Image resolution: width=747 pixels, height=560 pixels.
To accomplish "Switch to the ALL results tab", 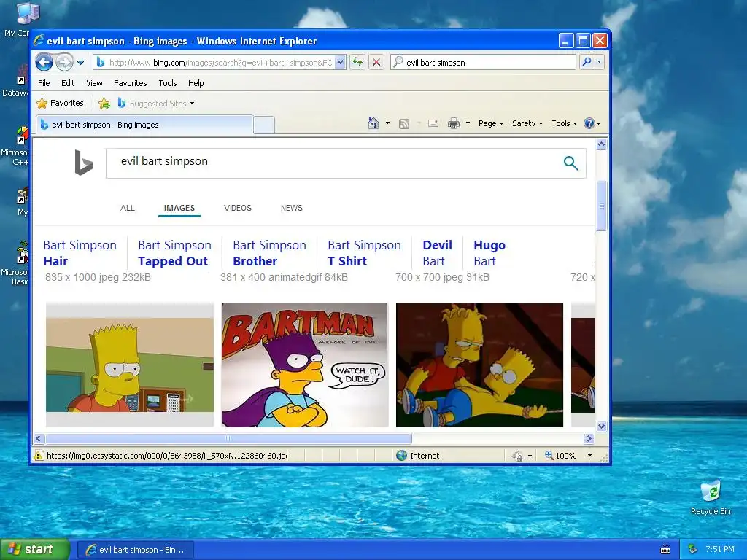I will tap(127, 208).
